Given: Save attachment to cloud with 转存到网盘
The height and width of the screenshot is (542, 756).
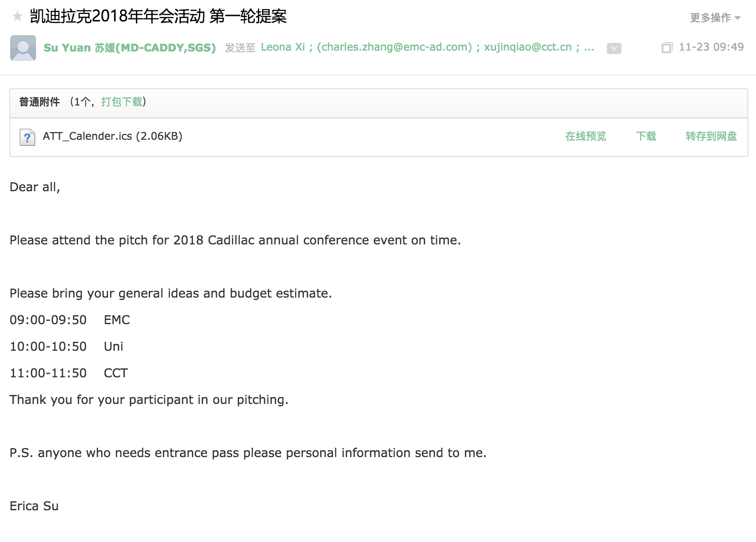Looking at the screenshot, I should click(x=711, y=136).
